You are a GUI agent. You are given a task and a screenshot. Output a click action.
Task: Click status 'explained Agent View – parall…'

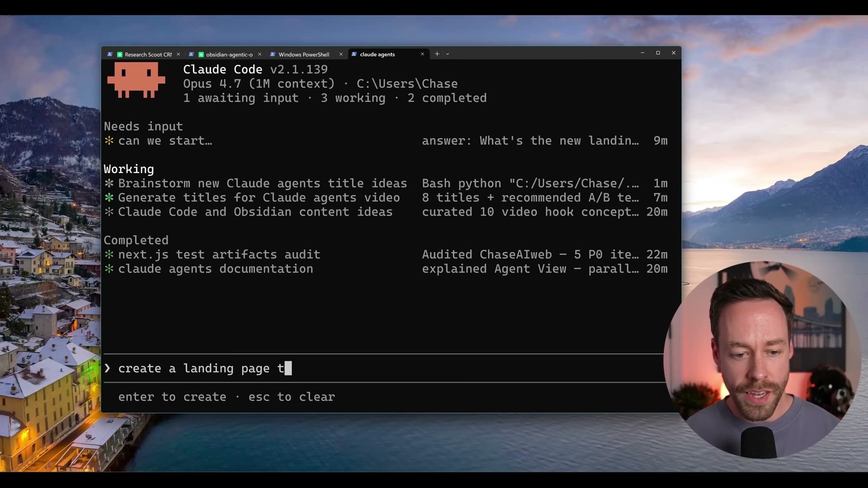pyautogui.click(x=530, y=269)
